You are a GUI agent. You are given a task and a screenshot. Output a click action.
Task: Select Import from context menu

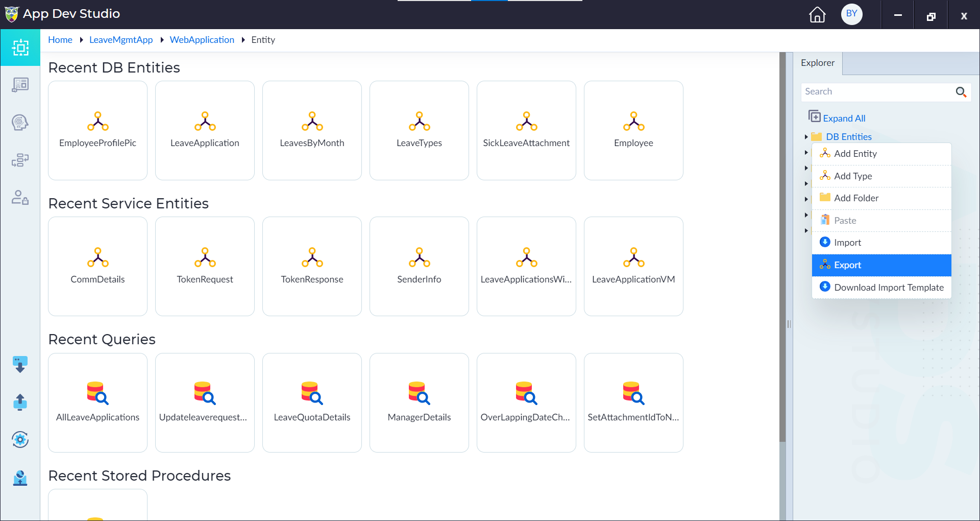pyautogui.click(x=881, y=243)
